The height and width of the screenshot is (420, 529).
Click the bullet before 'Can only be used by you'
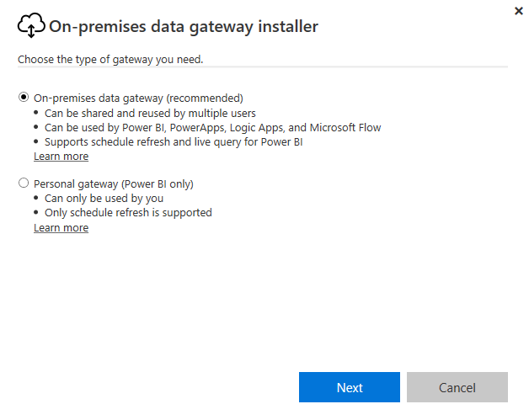[x=36, y=198]
